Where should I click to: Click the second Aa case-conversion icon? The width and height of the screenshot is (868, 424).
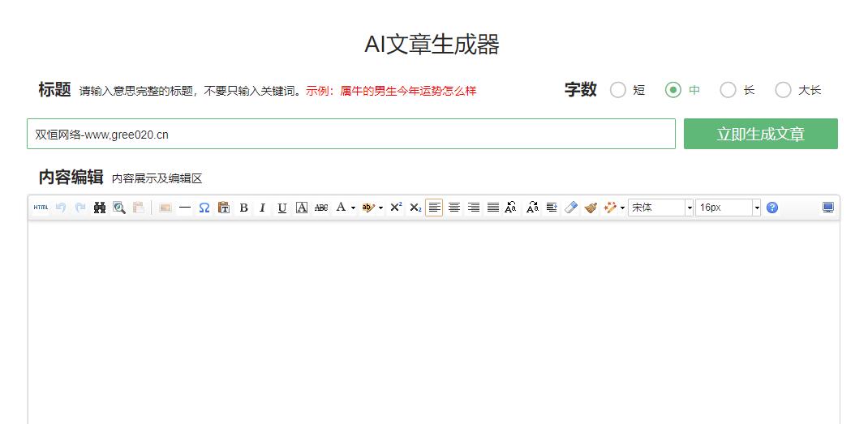[532, 208]
